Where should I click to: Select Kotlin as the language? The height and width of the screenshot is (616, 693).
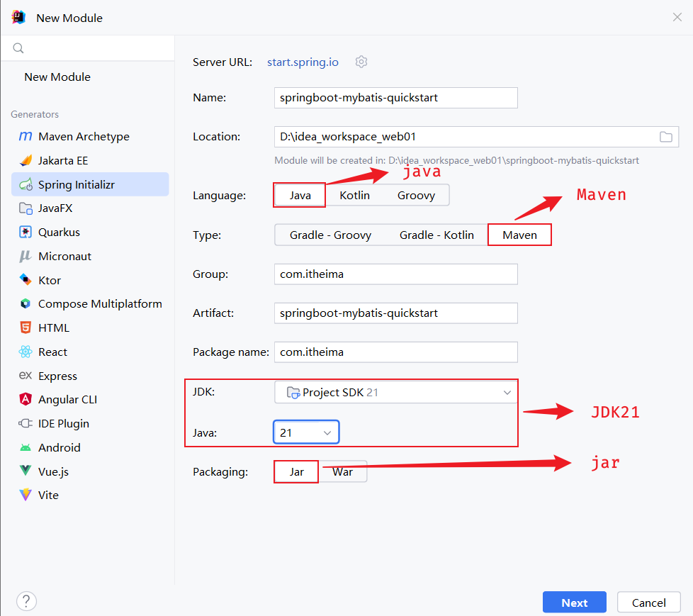pyautogui.click(x=354, y=195)
